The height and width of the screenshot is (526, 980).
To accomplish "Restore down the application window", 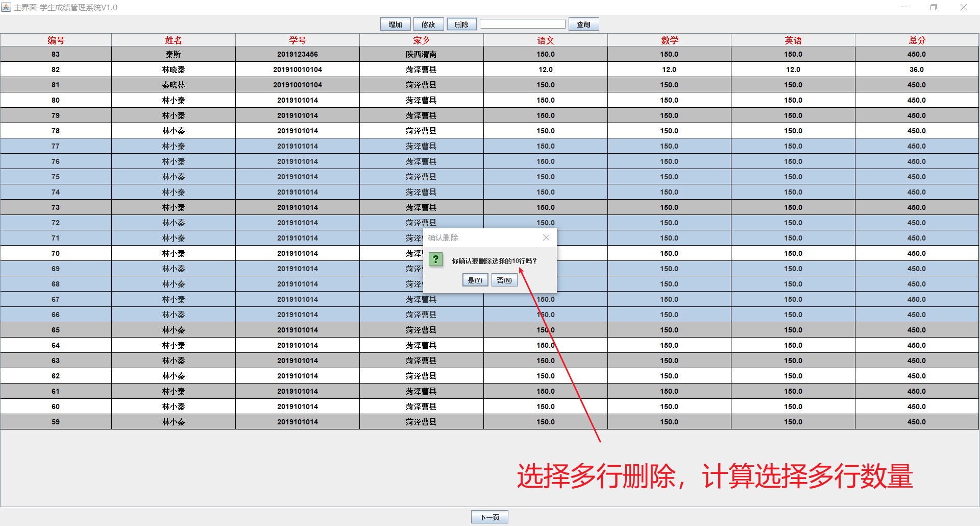I will click(934, 7).
